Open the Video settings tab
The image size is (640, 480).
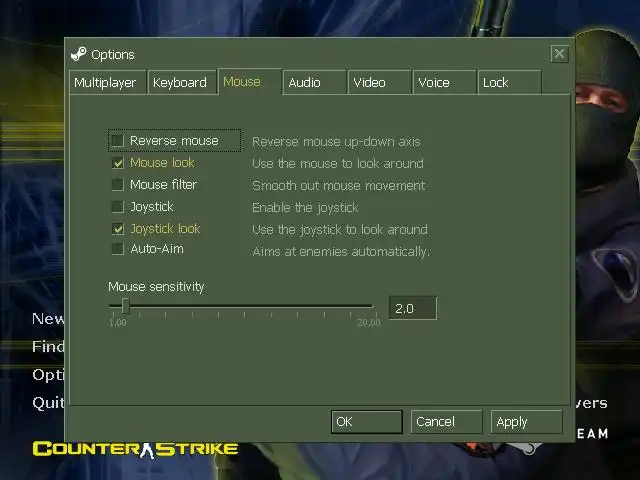(379, 82)
